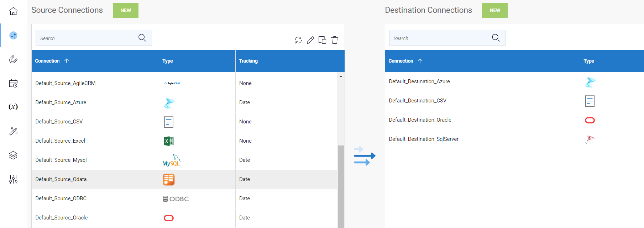Create NEW source connection

[x=126, y=10]
